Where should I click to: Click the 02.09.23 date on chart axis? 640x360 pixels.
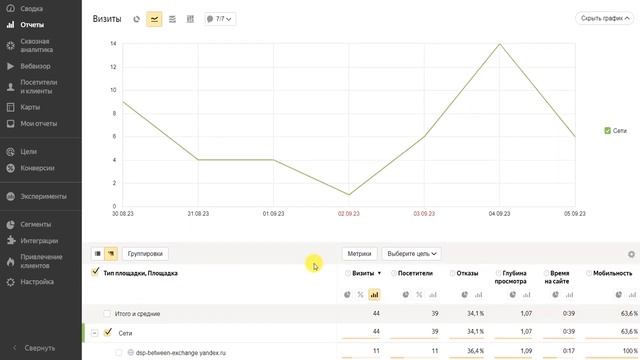349,213
